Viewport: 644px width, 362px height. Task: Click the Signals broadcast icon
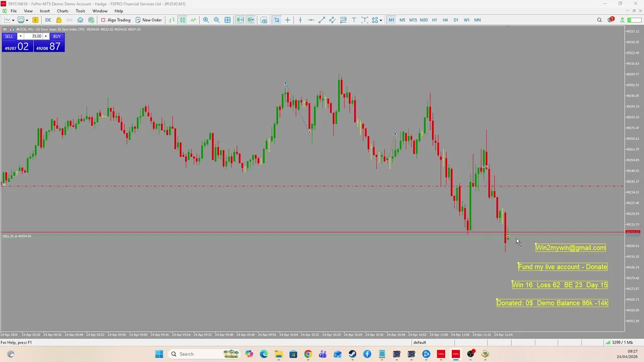click(69, 20)
